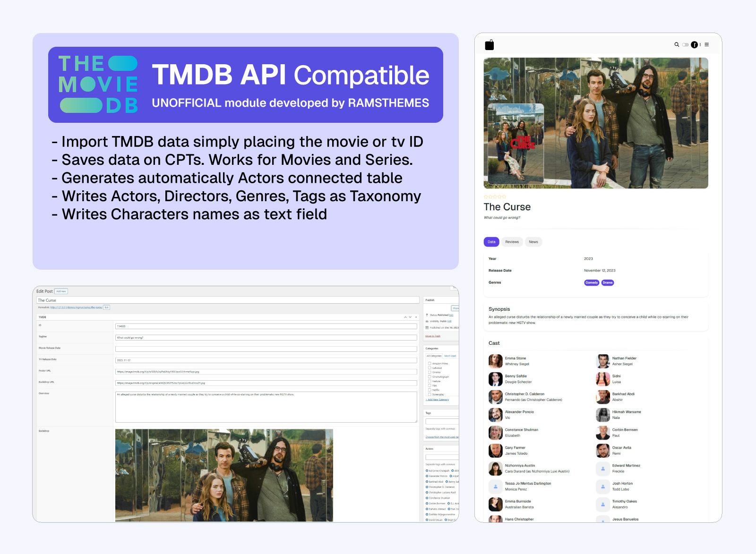This screenshot has height=554, width=756.
Task: Open the Most Used categories tab
Action: click(450, 356)
